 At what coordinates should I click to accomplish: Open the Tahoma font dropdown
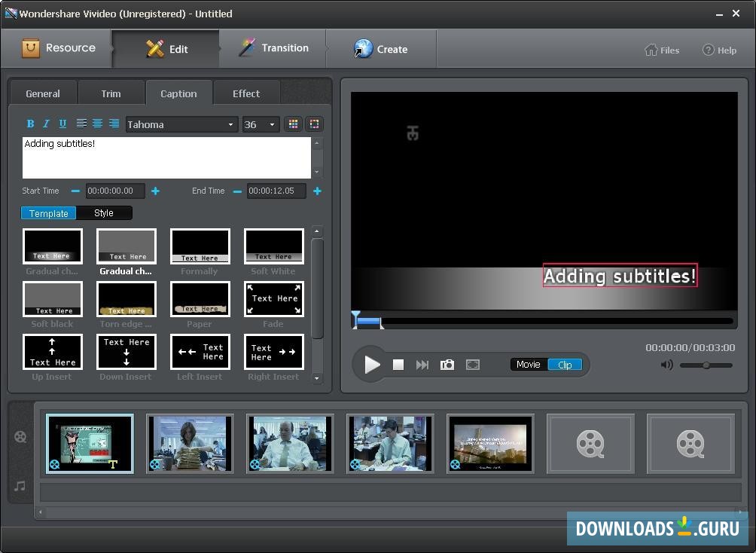coord(181,124)
